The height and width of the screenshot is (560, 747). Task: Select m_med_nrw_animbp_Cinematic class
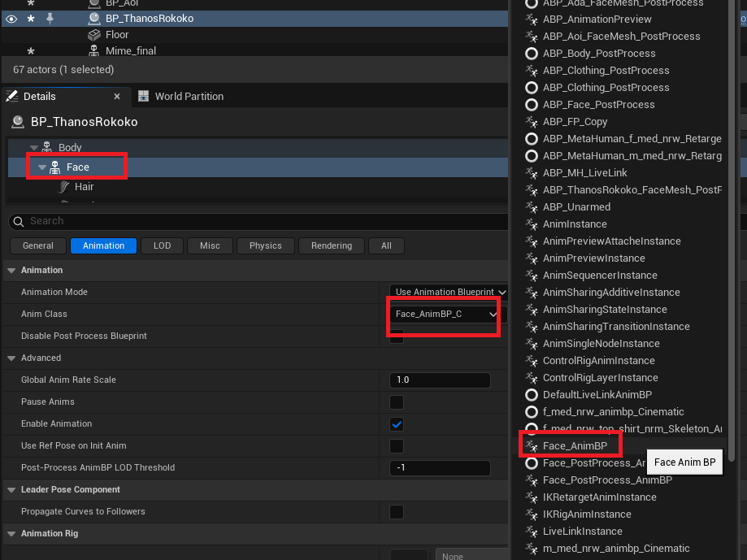tap(616, 549)
